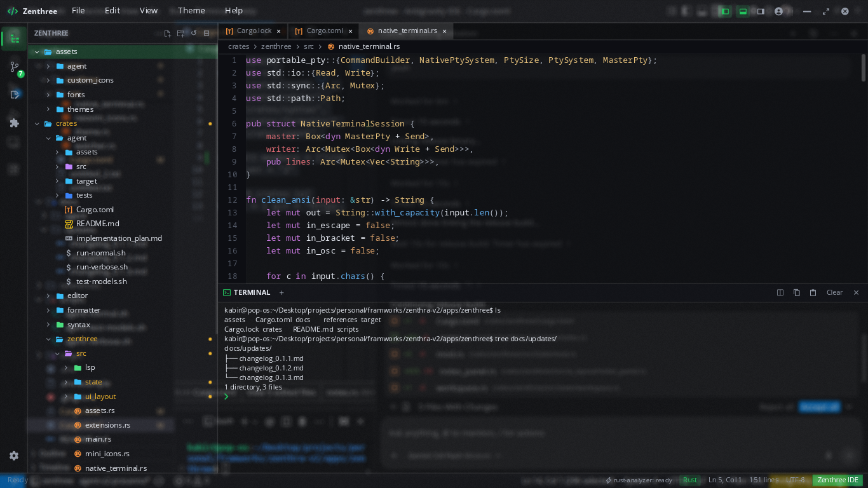Switch to the Cargo.lock tab
The image size is (868, 488).
(x=252, y=30)
